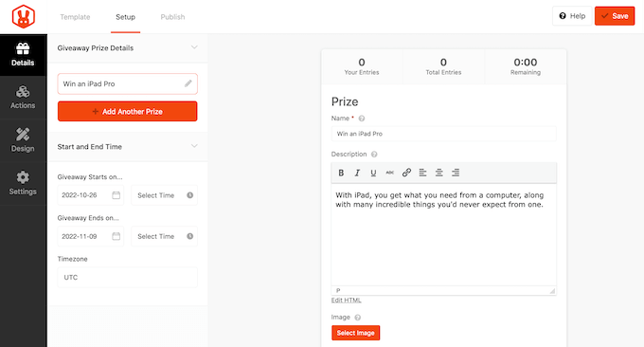Image resolution: width=644 pixels, height=347 pixels.
Task: Click the 0:00 Remaining timer
Action: point(526,66)
